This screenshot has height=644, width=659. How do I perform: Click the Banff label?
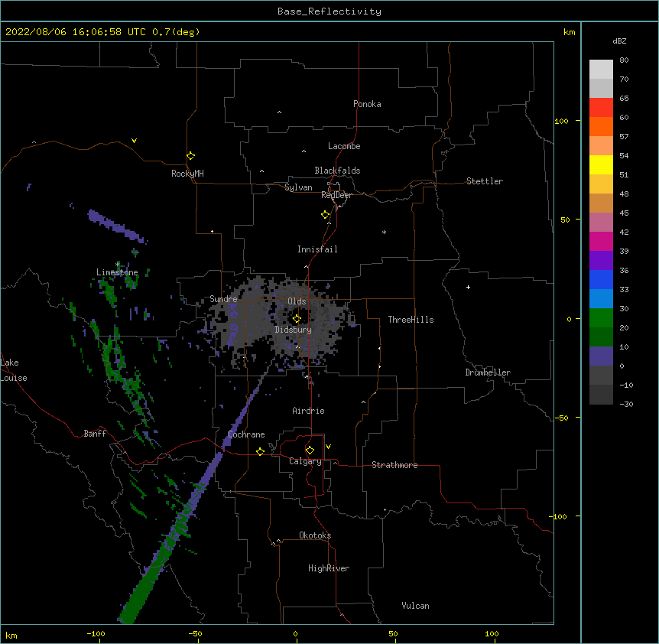95,434
